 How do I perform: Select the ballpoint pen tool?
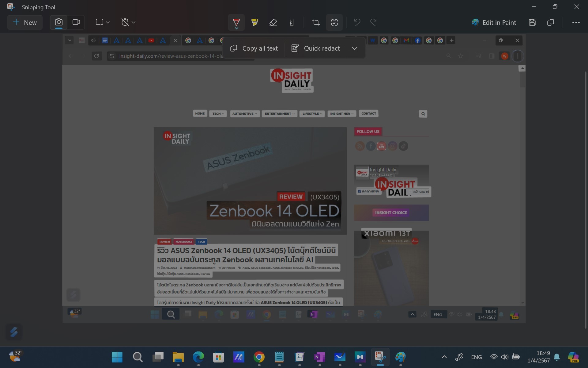pos(236,22)
